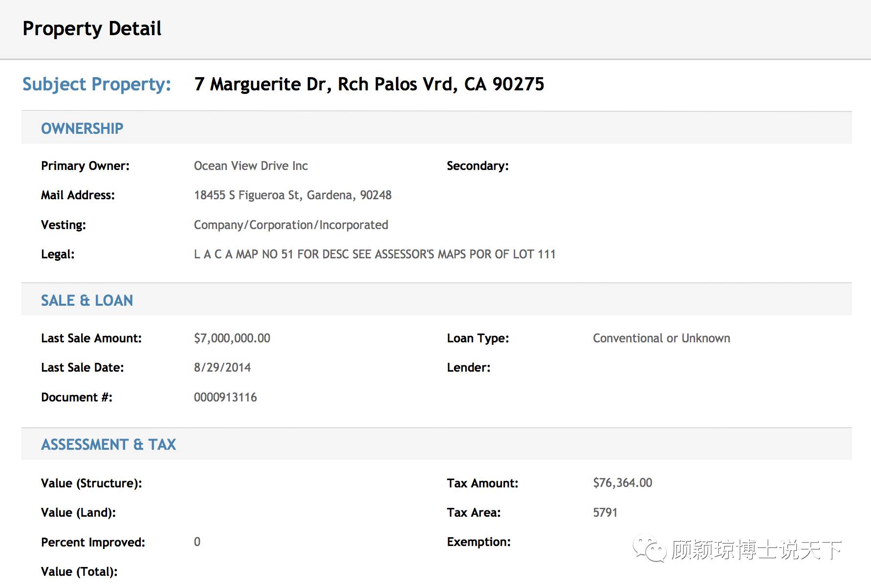Click the Company/Corporation/Incorporated vesting value

pyautogui.click(x=291, y=225)
